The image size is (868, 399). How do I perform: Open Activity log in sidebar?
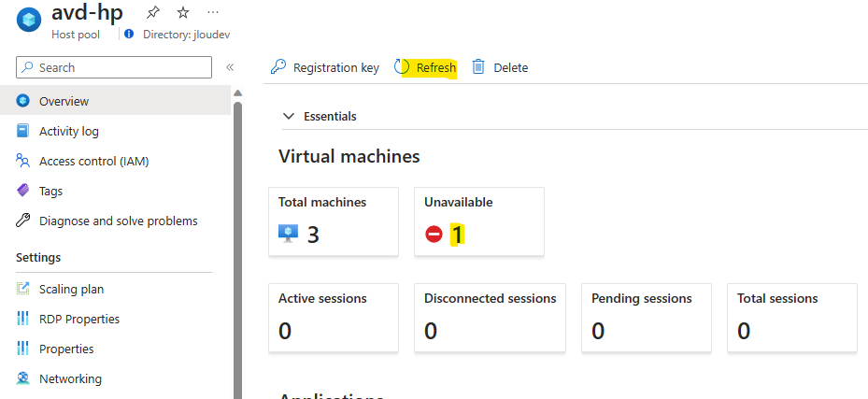(115, 131)
